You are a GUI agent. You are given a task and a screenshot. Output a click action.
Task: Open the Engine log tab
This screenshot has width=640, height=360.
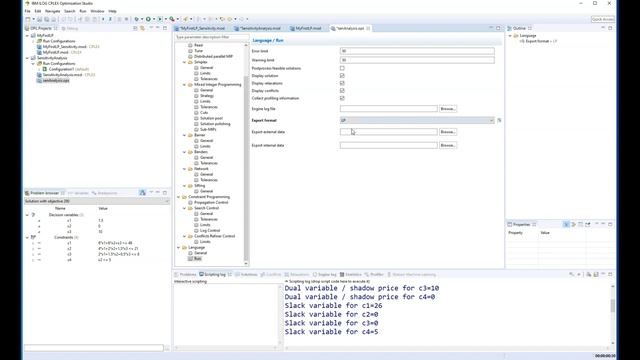[x=326, y=274]
